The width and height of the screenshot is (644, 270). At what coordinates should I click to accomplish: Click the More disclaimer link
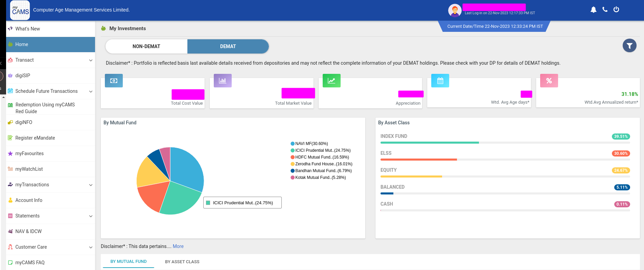click(x=178, y=246)
